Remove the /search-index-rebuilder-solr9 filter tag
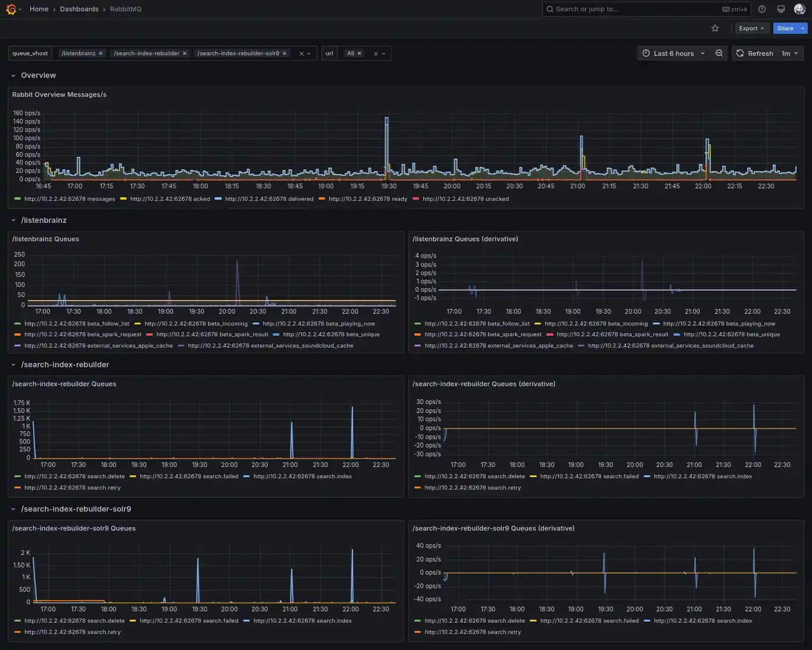Image resolution: width=812 pixels, height=650 pixels. (x=285, y=53)
